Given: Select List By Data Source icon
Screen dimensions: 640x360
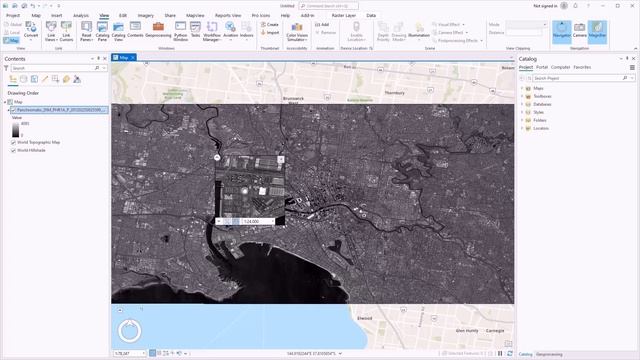Looking at the screenshot, I should [24, 79].
